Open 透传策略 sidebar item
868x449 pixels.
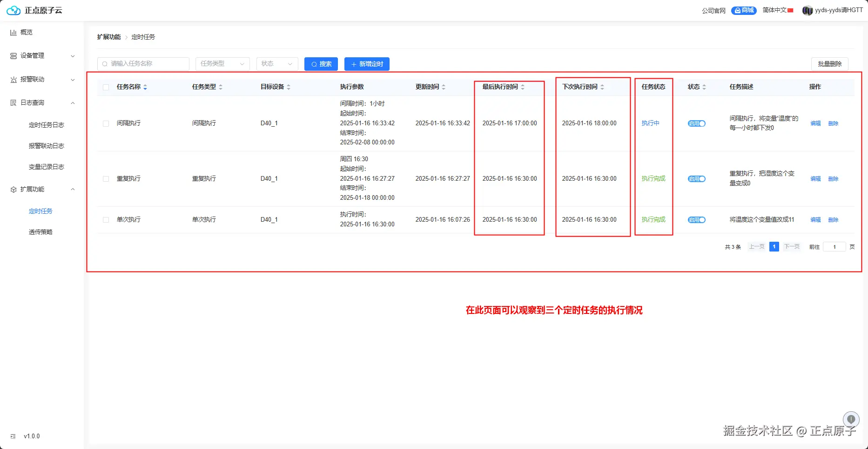(x=40, y=232)
